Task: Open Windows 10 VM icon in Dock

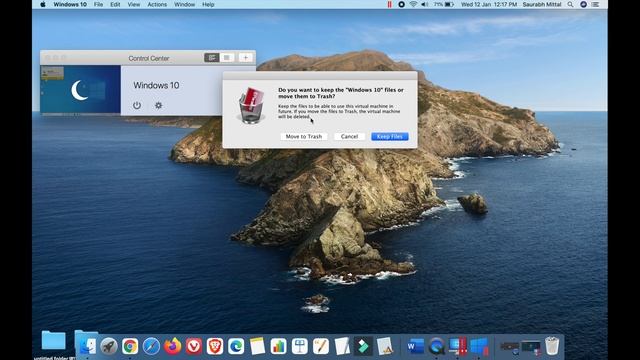Action: [x=479, y=346]
